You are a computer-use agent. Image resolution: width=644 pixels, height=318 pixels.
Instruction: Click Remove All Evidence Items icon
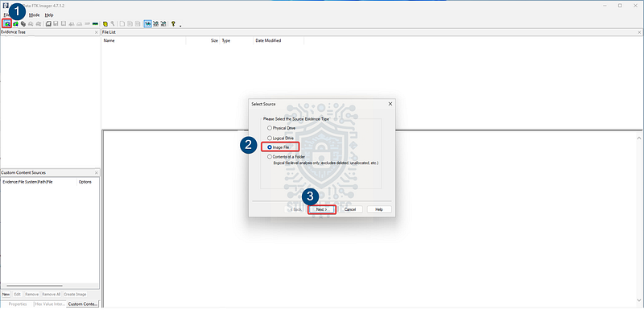point(39,24)
